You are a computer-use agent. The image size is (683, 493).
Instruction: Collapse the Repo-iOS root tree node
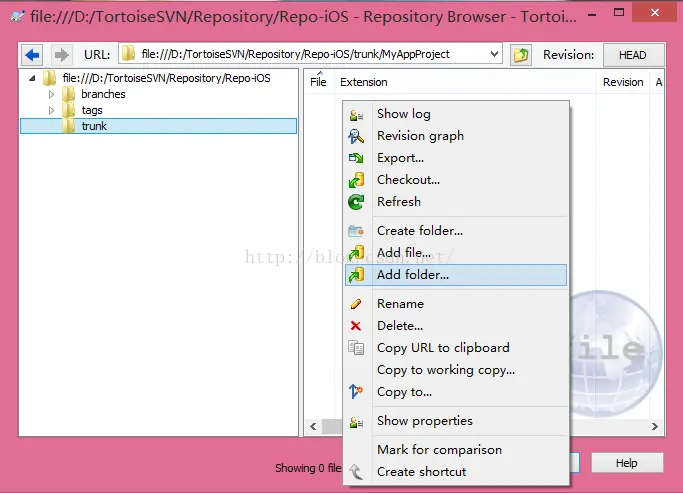(x=32, y=78)
